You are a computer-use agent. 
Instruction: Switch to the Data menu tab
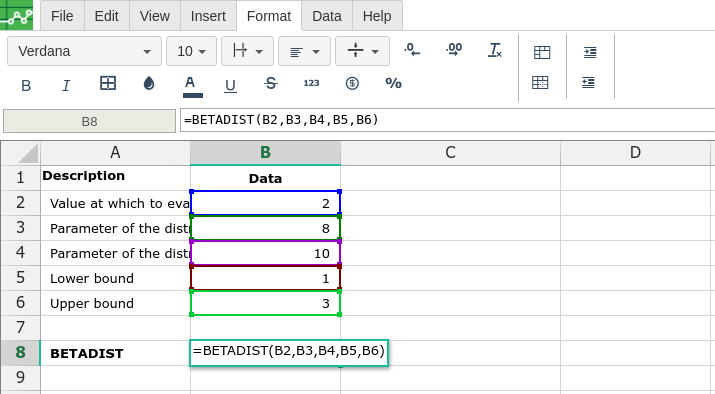(327, 16)
